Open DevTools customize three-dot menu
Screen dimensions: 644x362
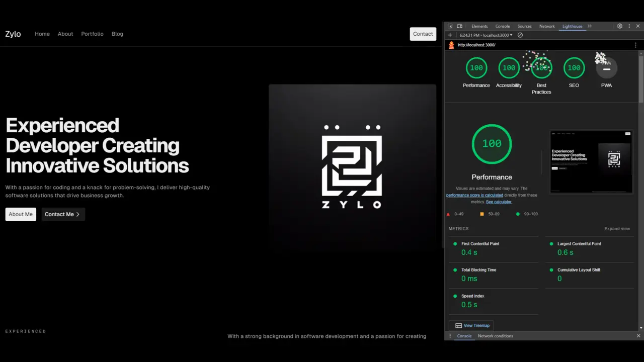(629, 26)
